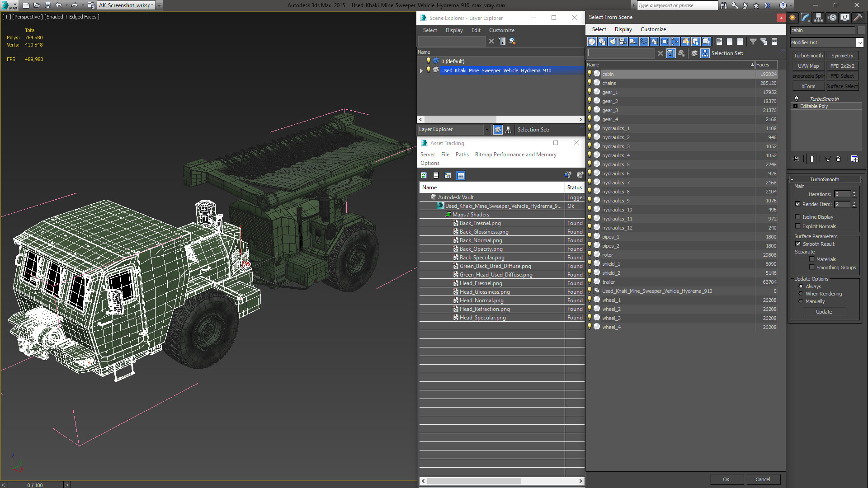Viewport: 868px width, 488px height.
Task: Select the When Rendering radio button
Action: pos(801,294)
